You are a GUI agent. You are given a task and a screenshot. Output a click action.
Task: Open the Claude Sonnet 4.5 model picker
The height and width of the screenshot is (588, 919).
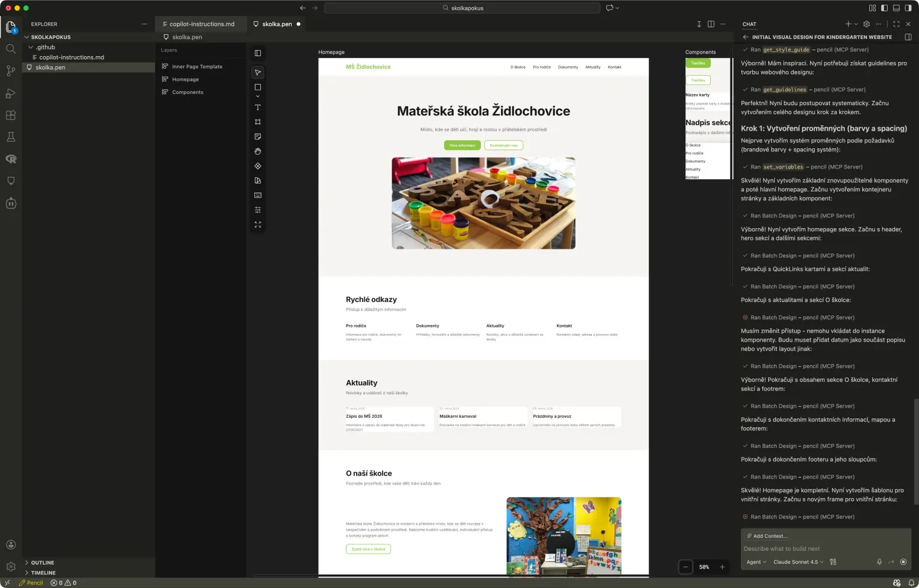click(798, 562)
